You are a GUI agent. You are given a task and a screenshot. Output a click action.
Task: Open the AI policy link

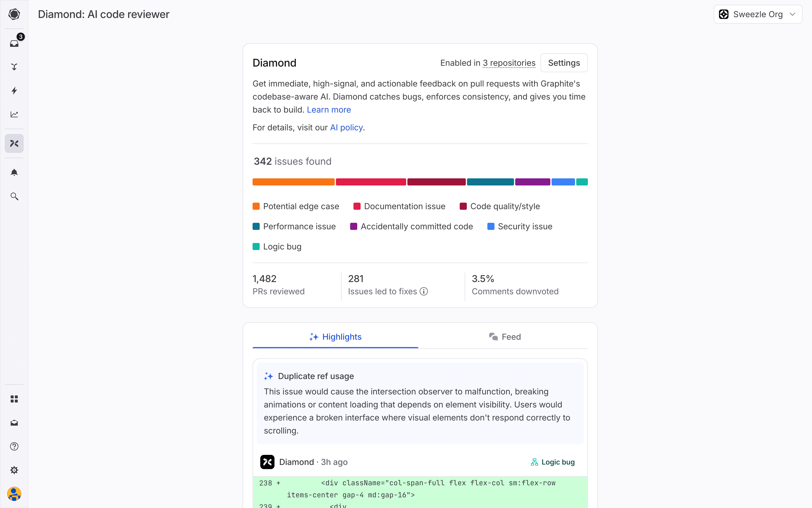point(346,127)
